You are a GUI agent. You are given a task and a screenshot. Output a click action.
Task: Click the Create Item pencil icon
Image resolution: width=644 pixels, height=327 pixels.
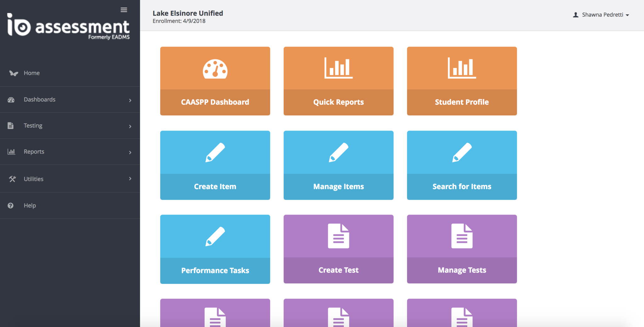215,152
